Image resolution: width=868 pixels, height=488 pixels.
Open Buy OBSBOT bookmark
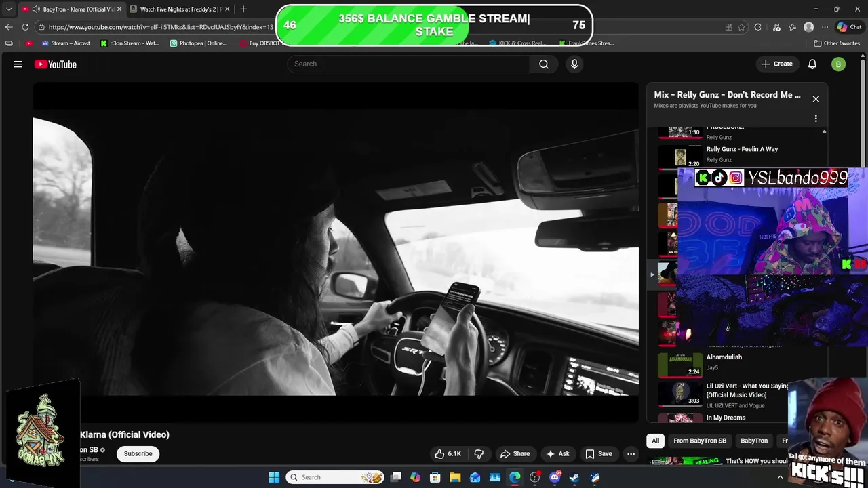click(x=261, y=43)
